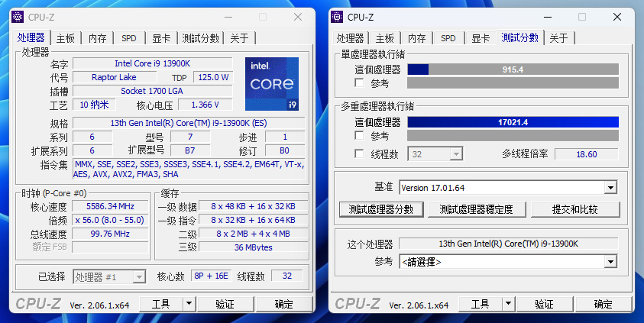Click 測試處理器分數 button

(x=381, y=209)
